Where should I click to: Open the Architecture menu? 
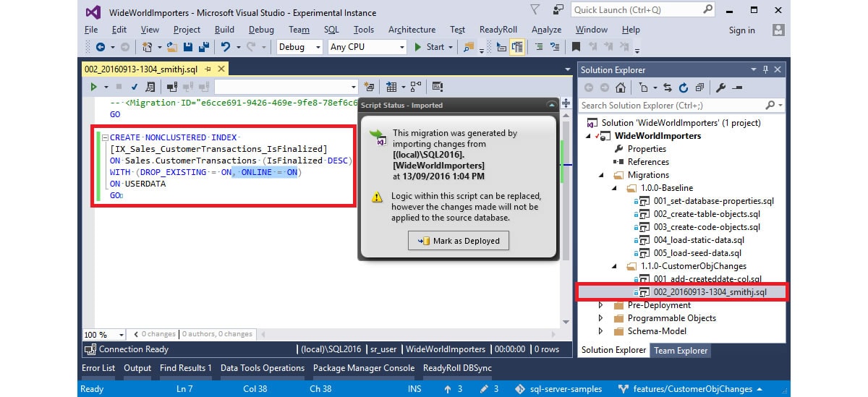point(412,30)
